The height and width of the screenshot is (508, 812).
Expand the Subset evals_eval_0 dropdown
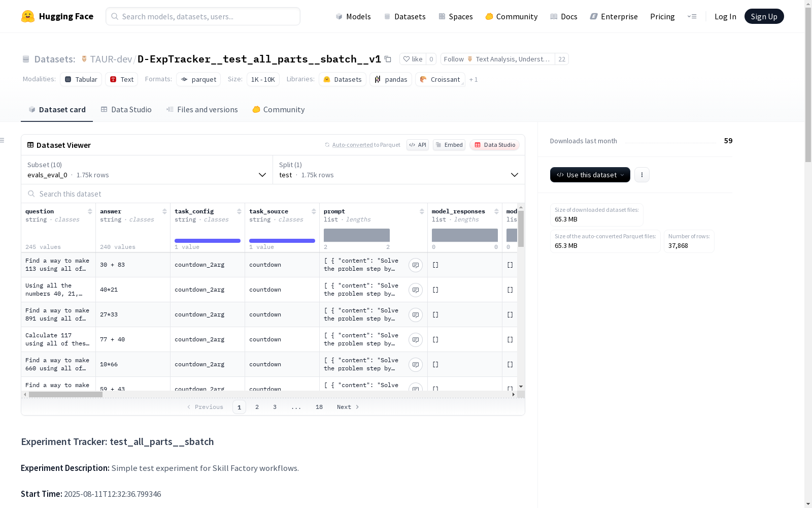[147, 170]
